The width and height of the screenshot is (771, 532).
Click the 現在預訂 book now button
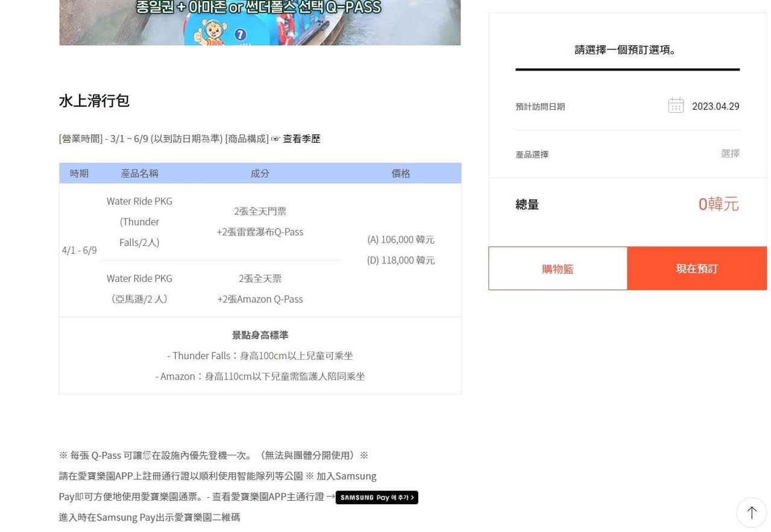tap(697, 269)
